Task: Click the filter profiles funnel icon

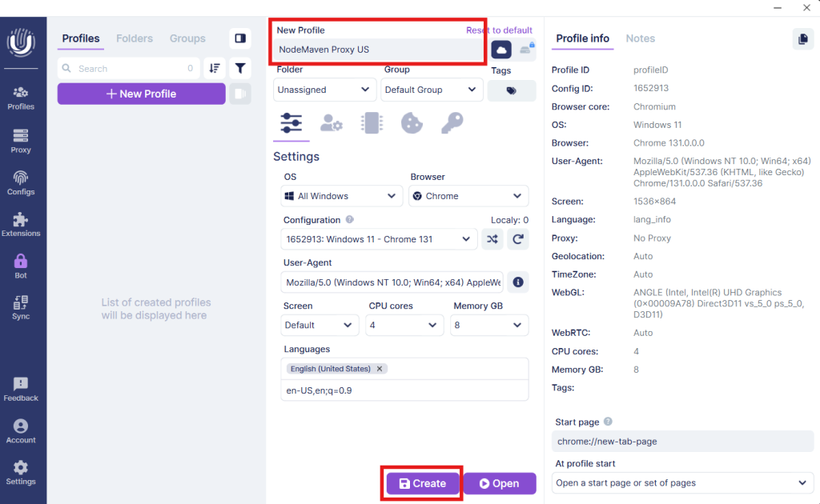Action: click(239, 69)
